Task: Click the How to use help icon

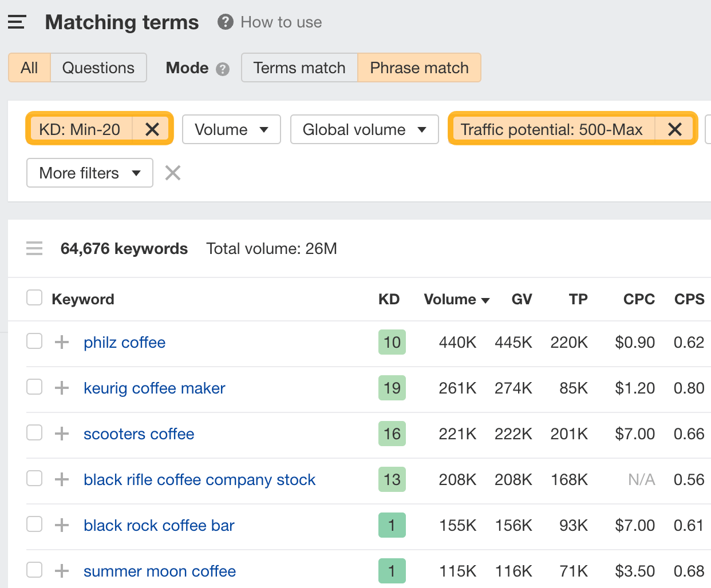Action: coord(225,22)
